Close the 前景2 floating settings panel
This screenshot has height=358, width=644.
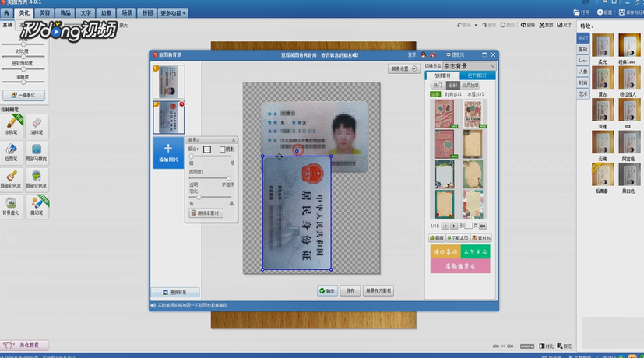pyautogui.click(x=234, y=140)
